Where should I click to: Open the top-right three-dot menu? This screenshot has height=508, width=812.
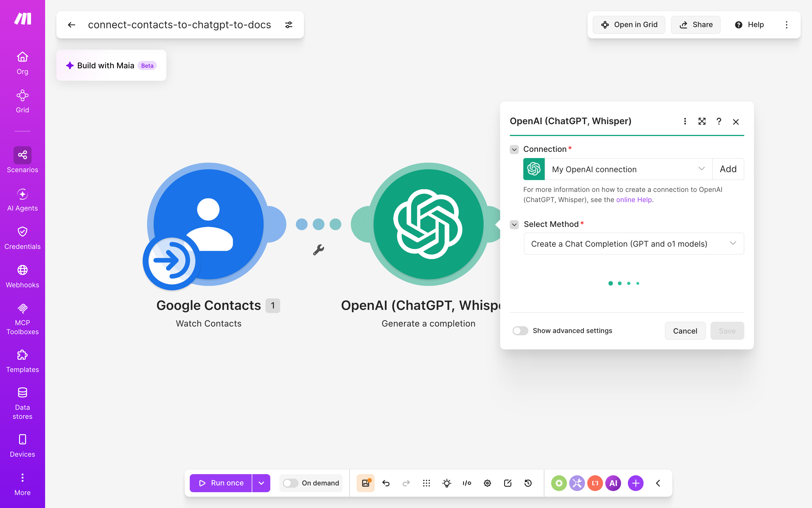coord(787,25)
